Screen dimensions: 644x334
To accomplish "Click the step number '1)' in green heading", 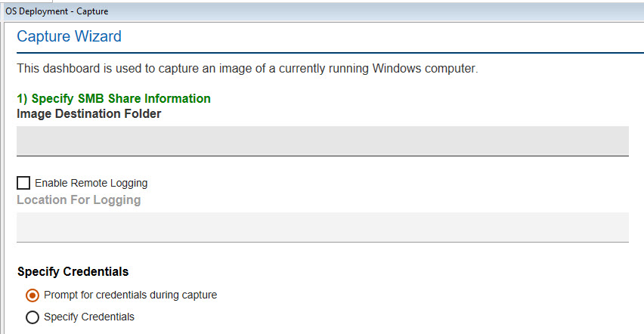I will click(23, 99).
